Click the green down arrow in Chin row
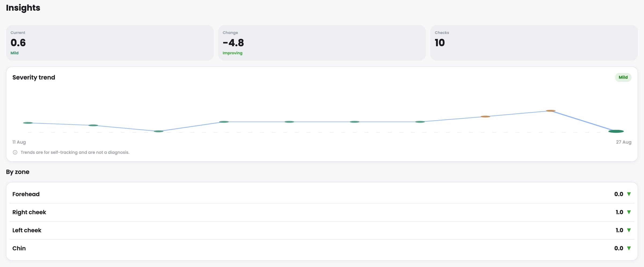The width and height of the screenshot is (644, 267). click(629, 248)
